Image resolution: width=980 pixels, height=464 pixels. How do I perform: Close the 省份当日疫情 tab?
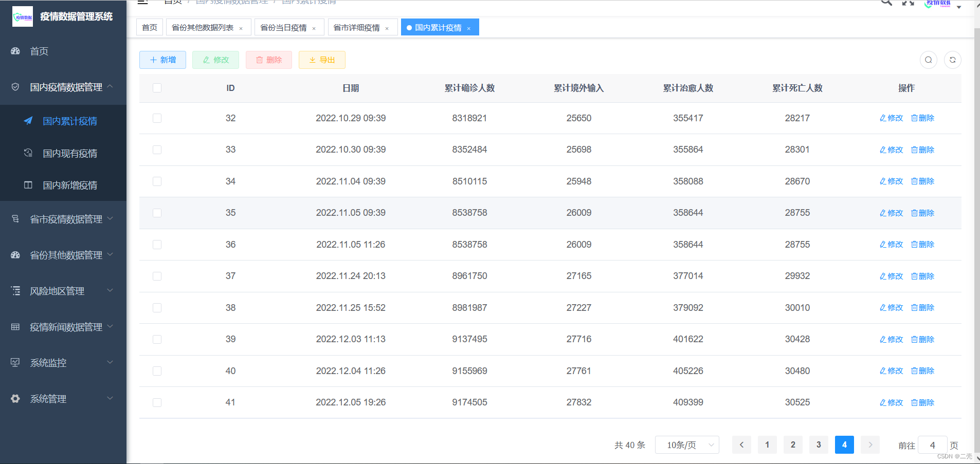click(x=314, y=28)
